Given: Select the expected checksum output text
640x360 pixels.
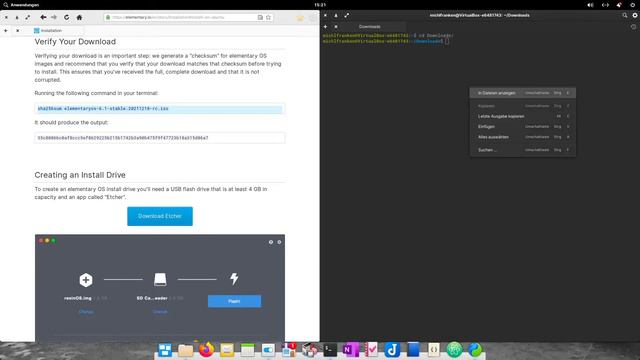Looking at the screenshot, I should [123, 138].
